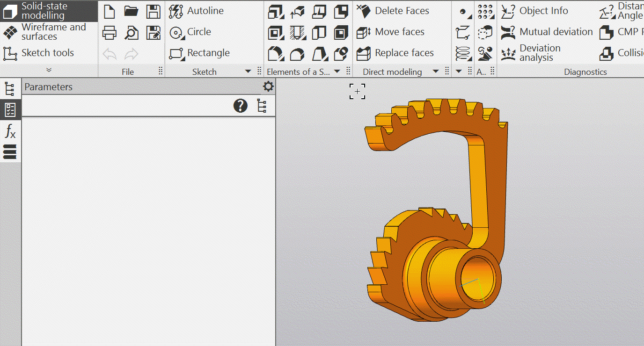Open Print Preview magnifier icon
The width and height of the screenshot is (644, 346).
point(131,33)
